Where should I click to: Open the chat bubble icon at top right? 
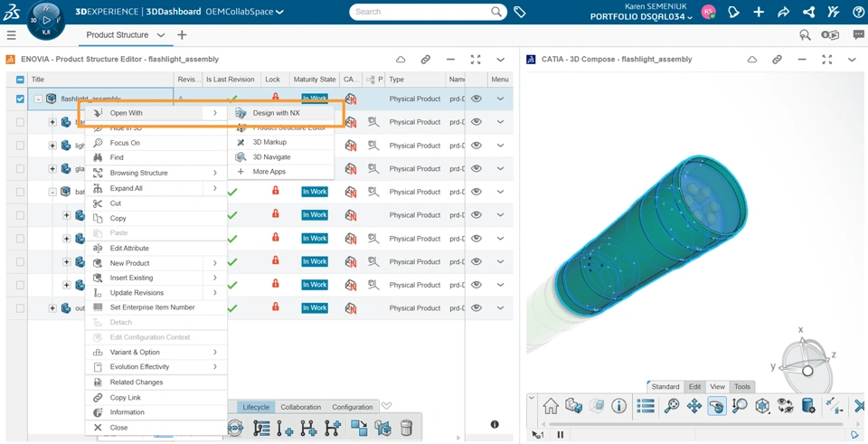859,35
